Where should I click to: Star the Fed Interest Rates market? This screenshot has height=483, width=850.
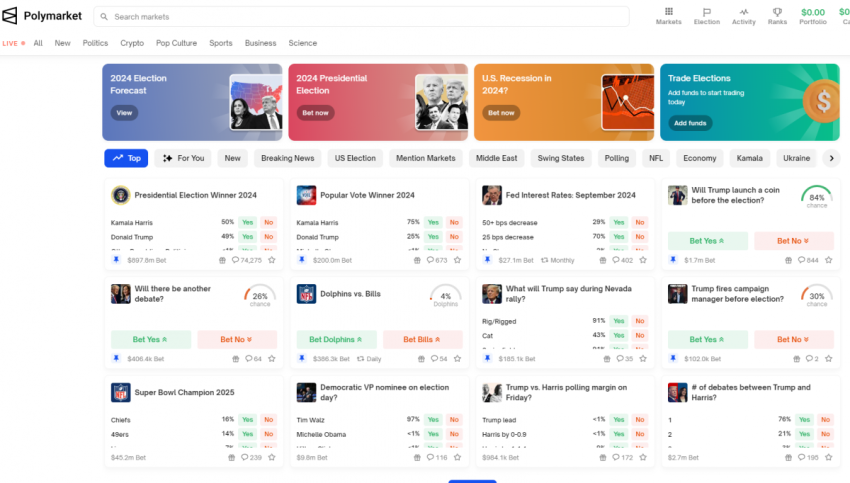coord(643,260)
